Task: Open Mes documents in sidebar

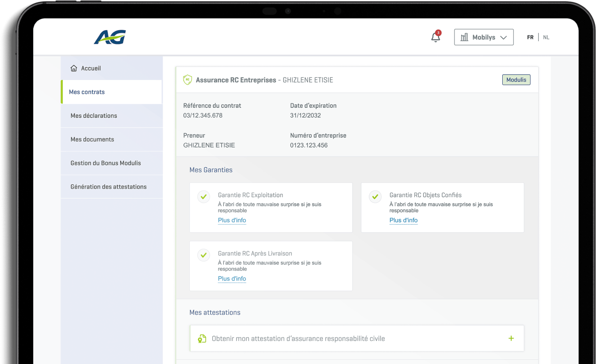Action: (x=112, y=139)
